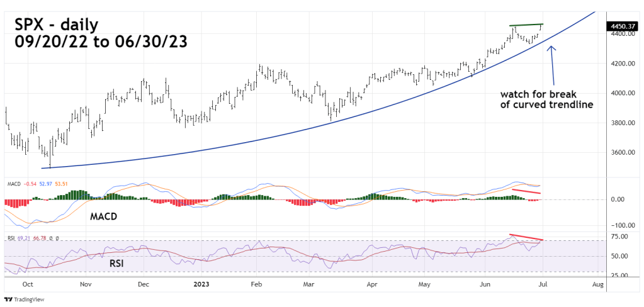This screenshot has width=644, height=307.
Task: Click the RSI indicator legend title
Action: (11, 238)
